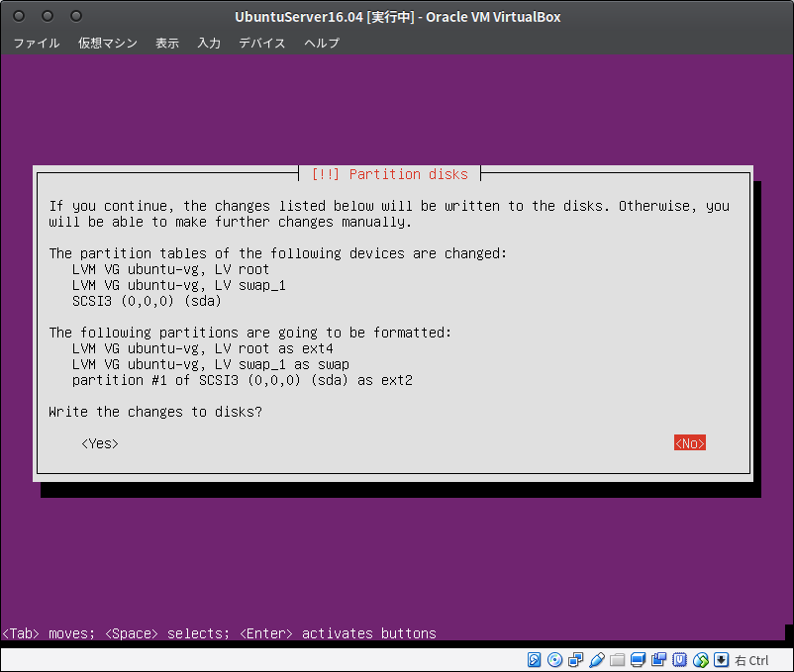Click 'LVM VG ubuntu-vg, LV root' device line
This screenshot has width=794, height=672.
pyautogui.click(x=170, y=269)
